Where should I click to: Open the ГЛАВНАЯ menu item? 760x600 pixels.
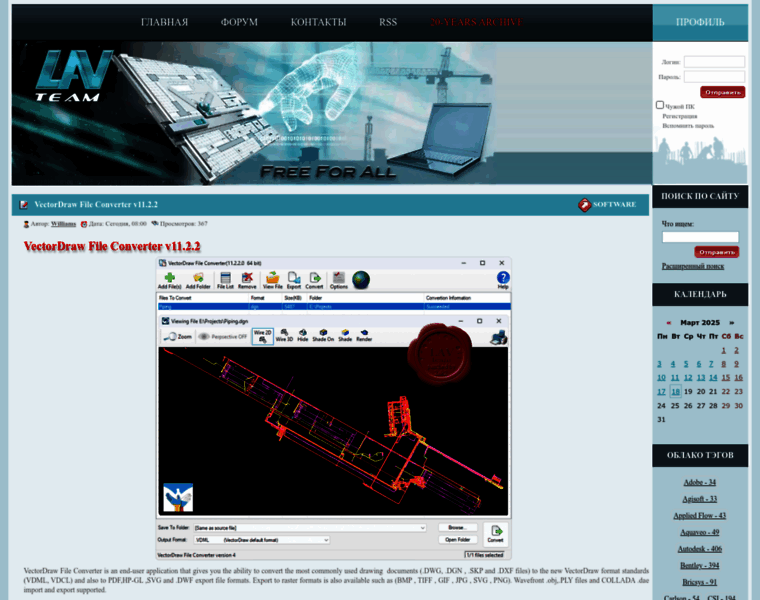pos(164,22)
